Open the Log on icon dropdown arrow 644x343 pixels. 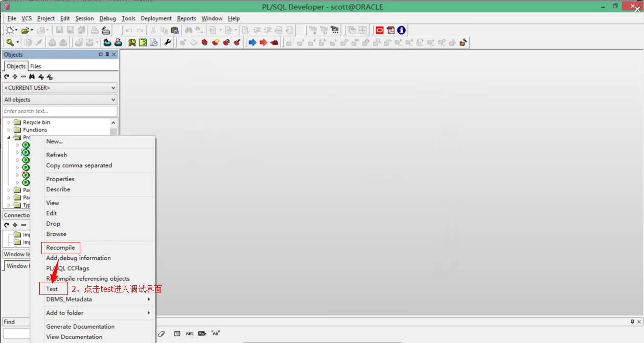click(x=18, y=42)
